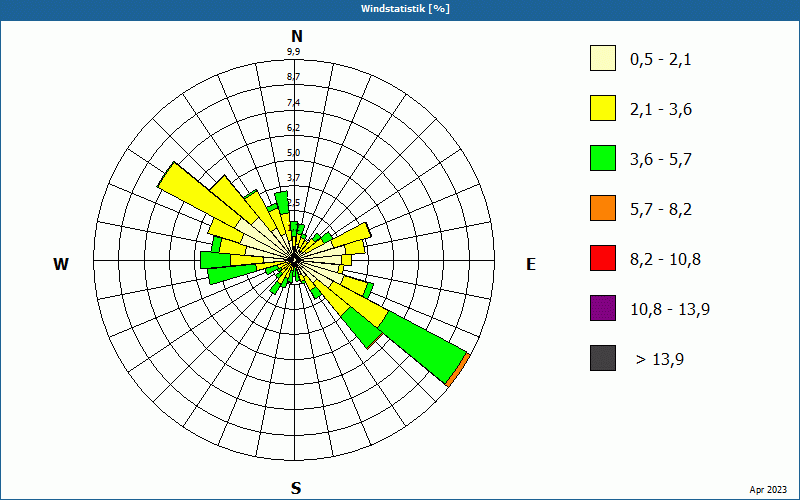Screen dimensions: 800x500
Task: Click the legend label '> 13,9'
Action: pyautogui.click(x=660, y=360)
